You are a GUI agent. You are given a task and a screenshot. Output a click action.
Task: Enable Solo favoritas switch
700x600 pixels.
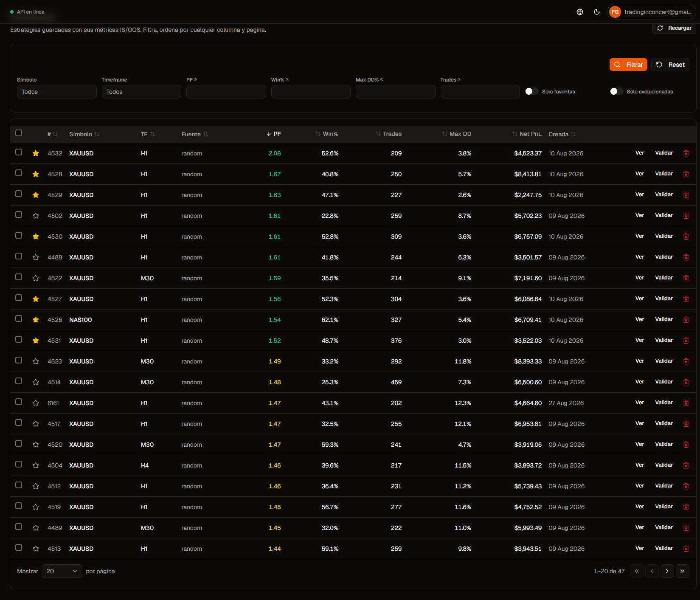[531, 91]
